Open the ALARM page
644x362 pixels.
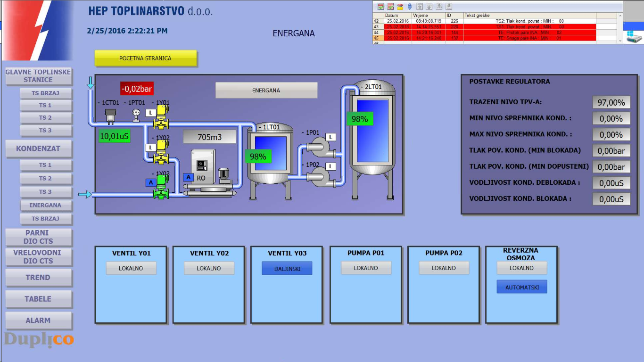coord(38,321)
